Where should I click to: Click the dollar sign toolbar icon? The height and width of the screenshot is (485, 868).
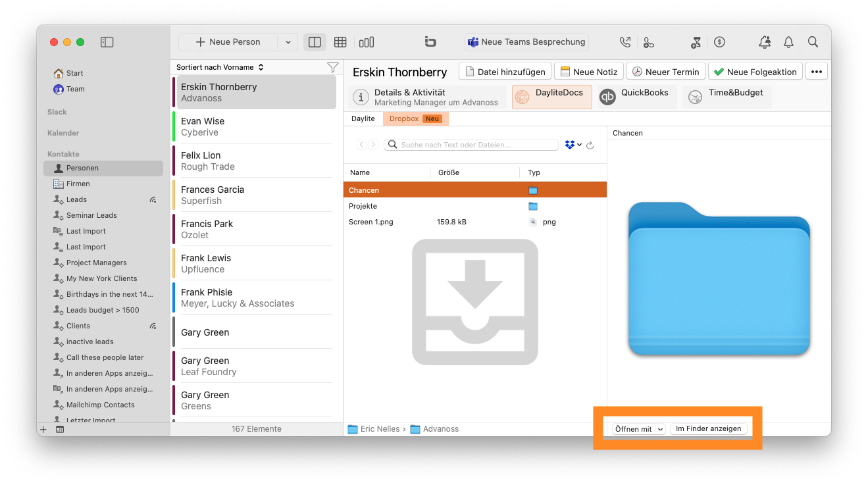(719, 42)
